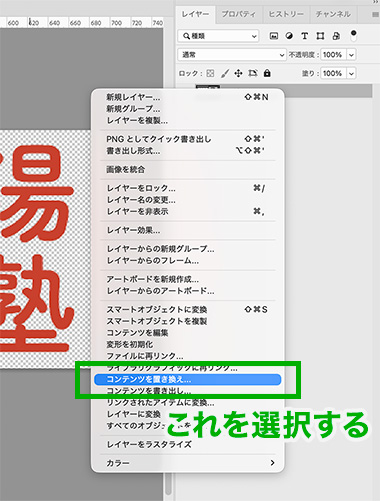The image size is (380, 501).
Task: Open the 通常 blend mode dropdown
Action: coord(232,55)
